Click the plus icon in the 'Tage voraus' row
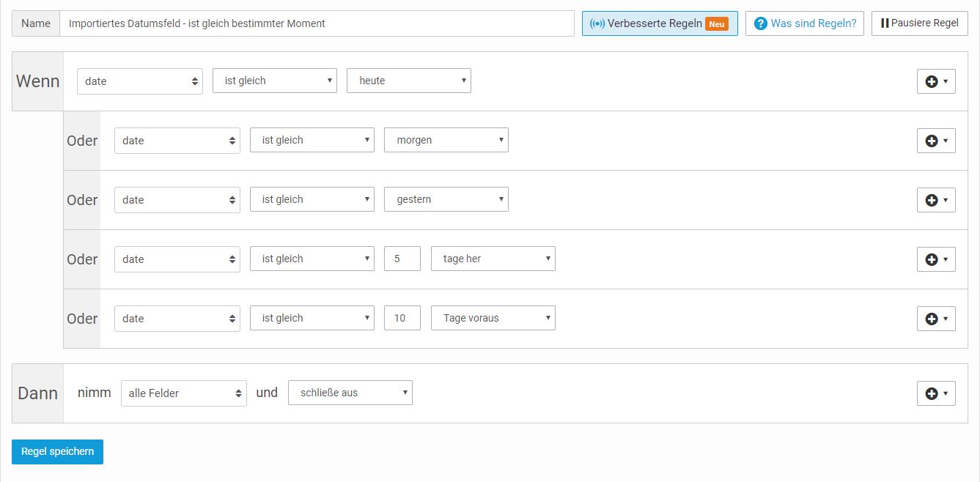 936,319
